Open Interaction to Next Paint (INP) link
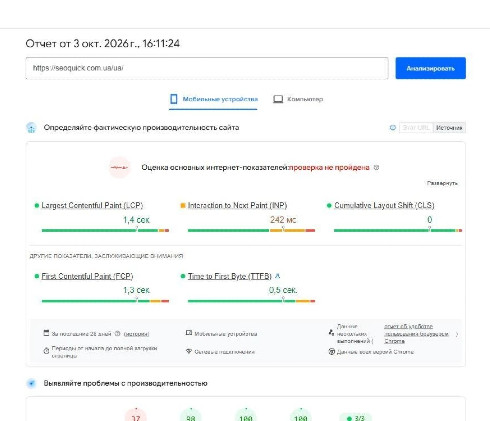Image resolution: width=490 pixels, height=421 pixels. (237, 205)
